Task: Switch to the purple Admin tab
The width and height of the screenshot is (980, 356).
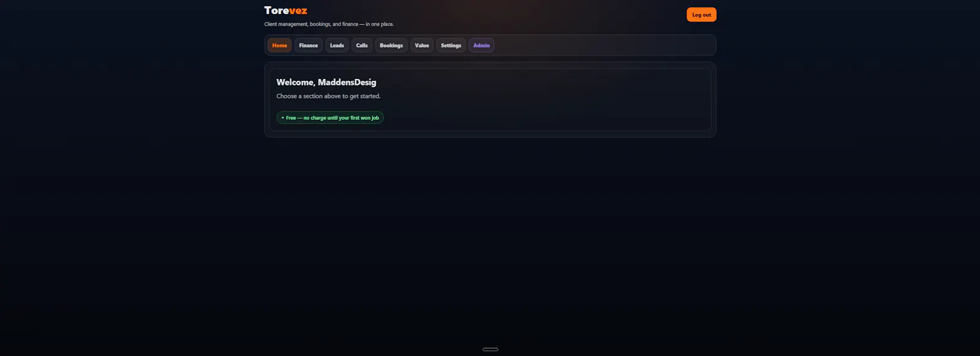Action: tap(481, 45)
